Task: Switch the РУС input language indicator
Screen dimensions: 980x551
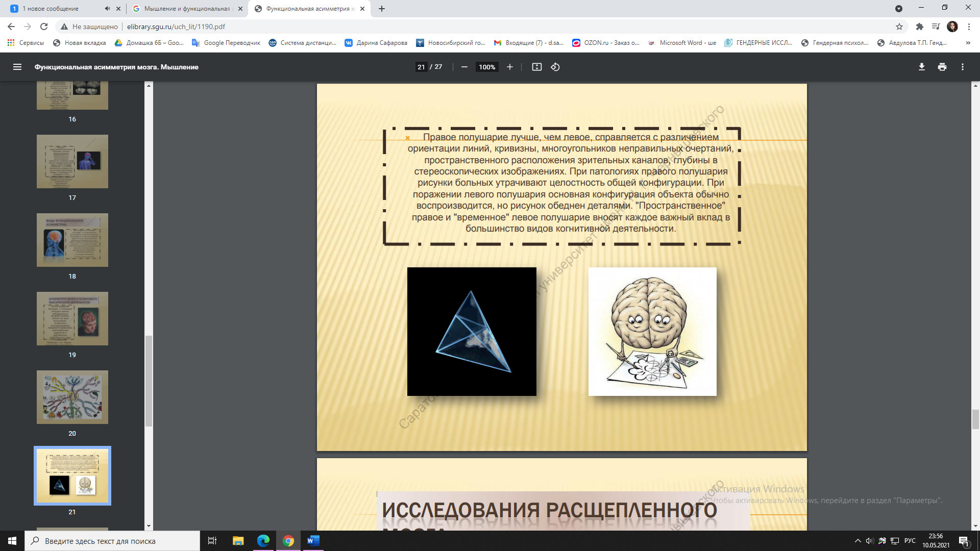Action: pos(910,541)
